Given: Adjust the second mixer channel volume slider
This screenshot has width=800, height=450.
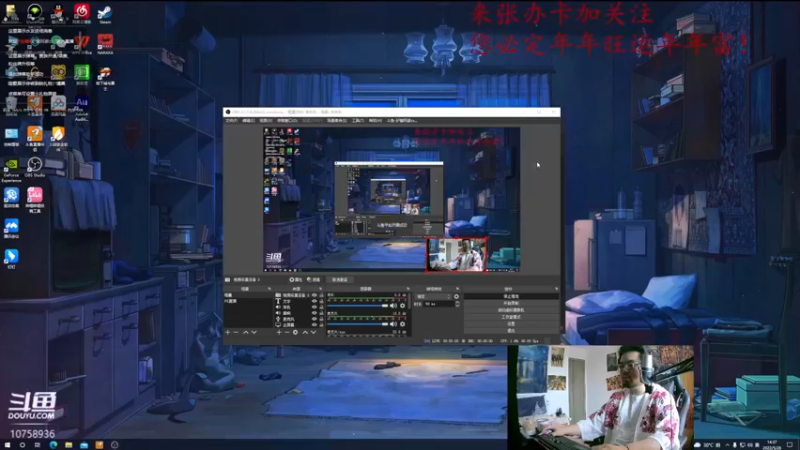Looking at the screenshot, I should [358, 324].
